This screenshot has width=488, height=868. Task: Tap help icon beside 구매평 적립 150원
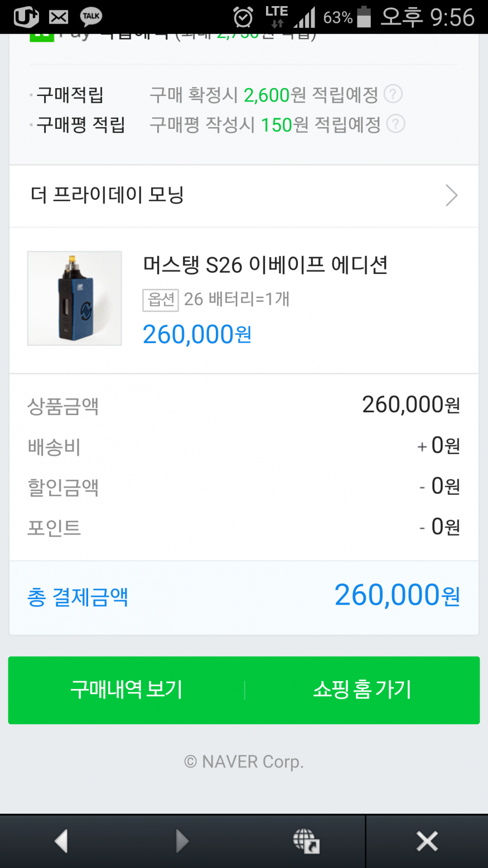pyautogui.click(x=395, y=123)
